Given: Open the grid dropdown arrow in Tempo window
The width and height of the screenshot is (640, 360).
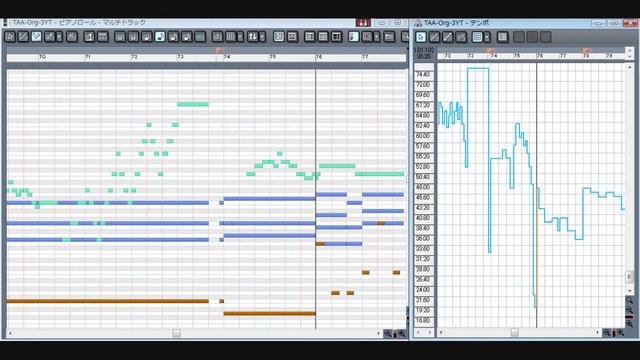Looking at the screenshot, I should coord(487,37).
